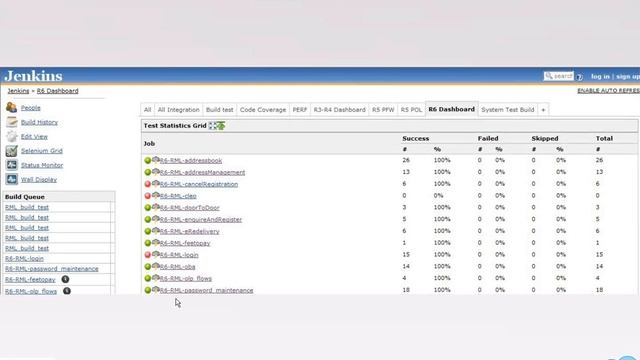Open R6-RML-enquireAndRegister job link
This screenshot has height=360, width=640.
pos(201,220)
